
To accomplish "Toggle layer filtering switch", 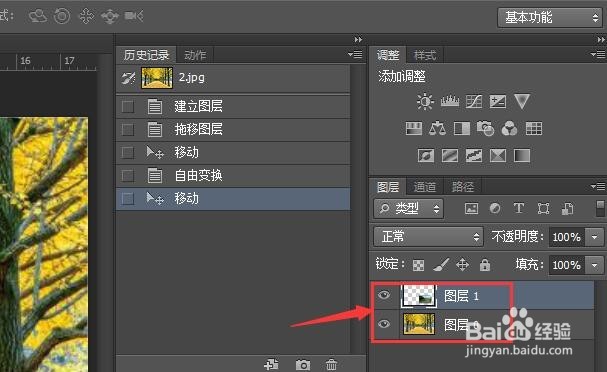I will 600,208.
